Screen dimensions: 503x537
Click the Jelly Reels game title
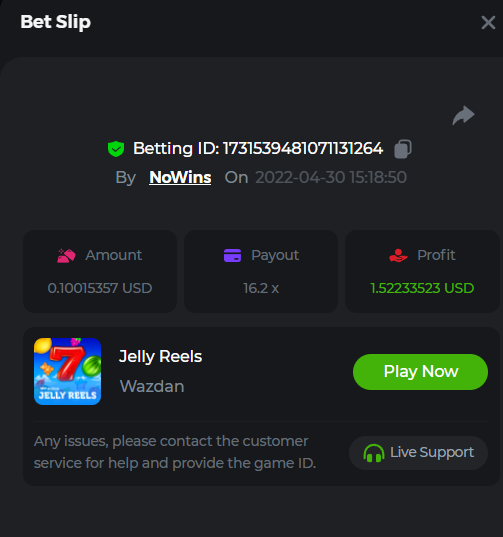click(160, 357)
